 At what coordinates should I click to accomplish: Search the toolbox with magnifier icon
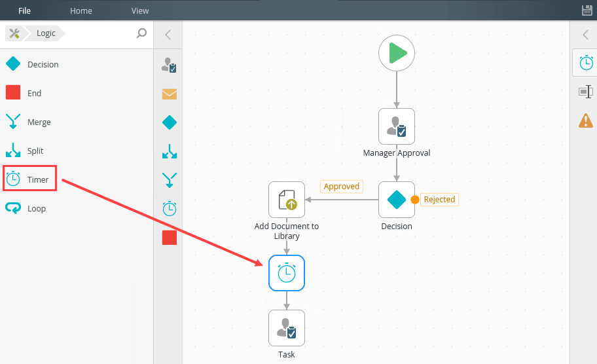pos(141,33)
